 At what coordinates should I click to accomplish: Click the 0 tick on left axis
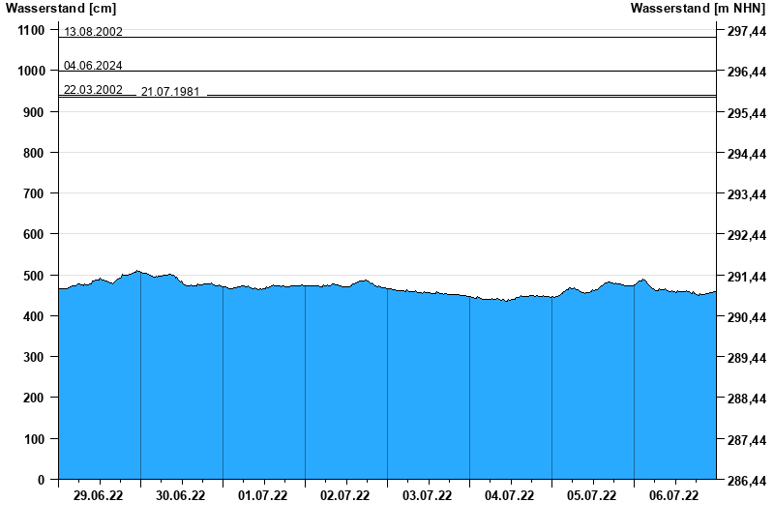click(41, 480)
